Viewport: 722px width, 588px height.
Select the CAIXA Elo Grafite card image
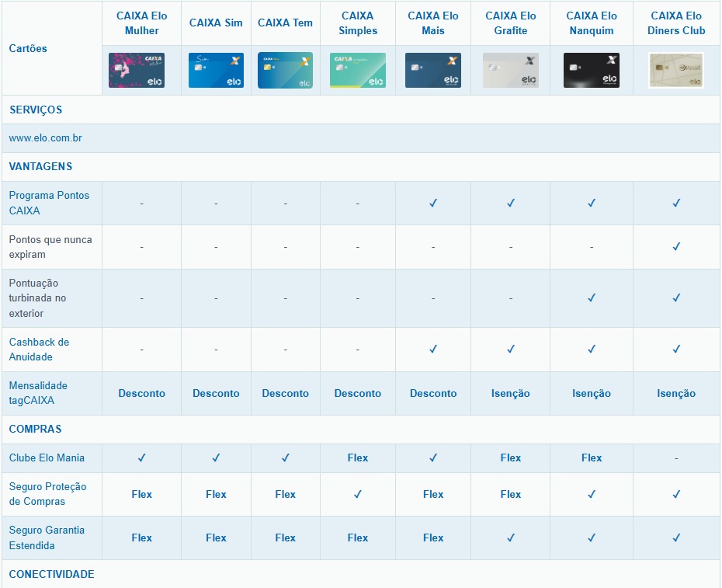(x=510, y=71)
